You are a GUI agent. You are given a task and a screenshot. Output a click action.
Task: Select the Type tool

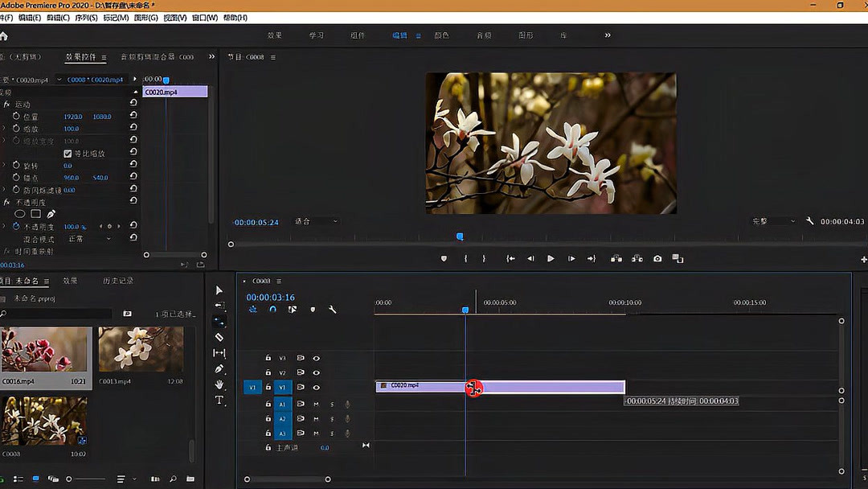pos(219,400)
